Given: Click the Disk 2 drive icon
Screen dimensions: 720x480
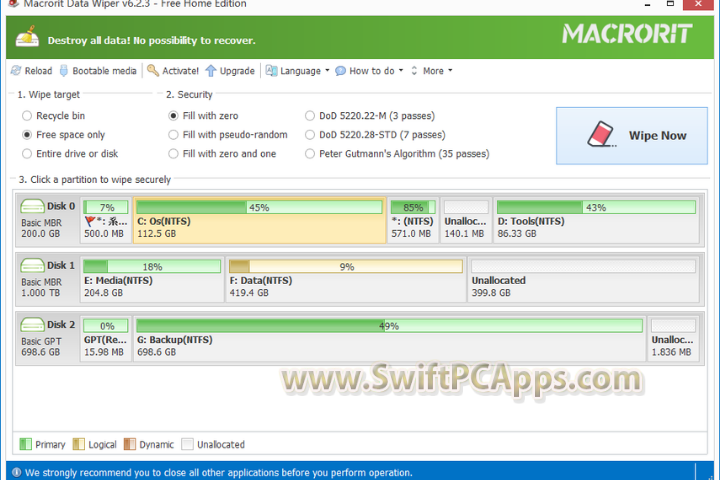Looking at the screenshot, I should click(32, 325).
